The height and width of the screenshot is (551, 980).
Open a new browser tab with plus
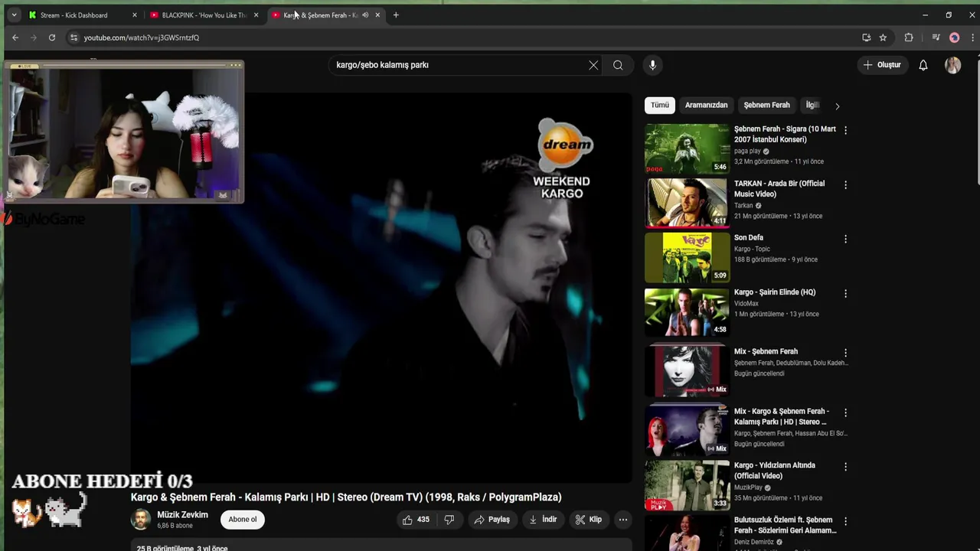point(396,15)
